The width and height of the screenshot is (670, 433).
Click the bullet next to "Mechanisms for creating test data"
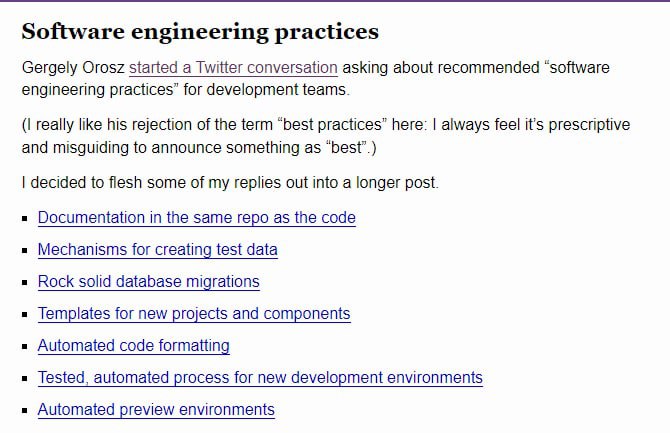[x=25, y=250]
